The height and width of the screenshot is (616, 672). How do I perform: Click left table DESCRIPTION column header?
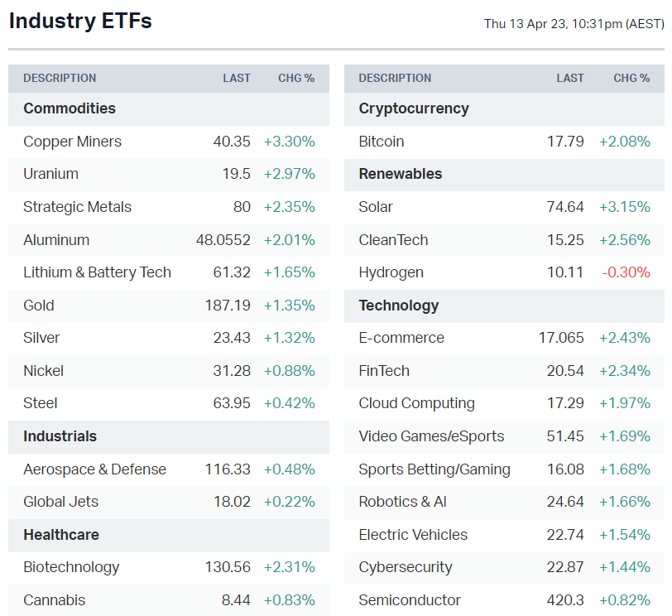[60, 78]
